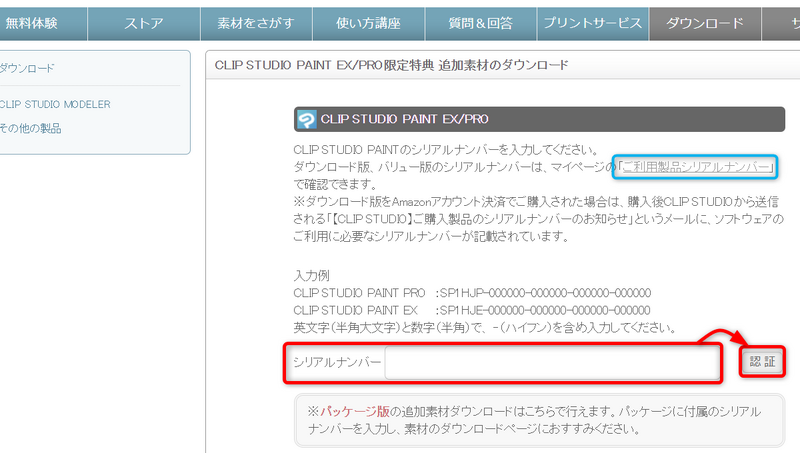The width and height of the screenshot is (800, 453).
Task: Select the 素材をさがす tab
Action: pyautogui.click(x=255, y=24)
